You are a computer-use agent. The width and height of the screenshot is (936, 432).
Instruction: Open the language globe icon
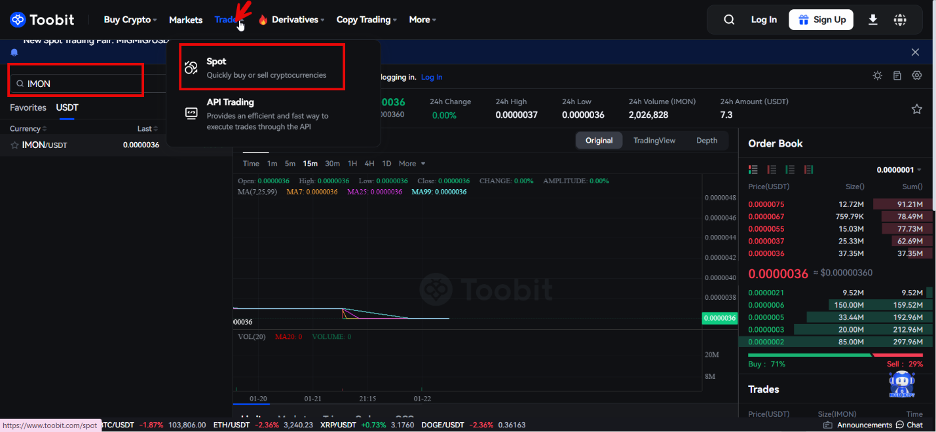tap(901, 19)
